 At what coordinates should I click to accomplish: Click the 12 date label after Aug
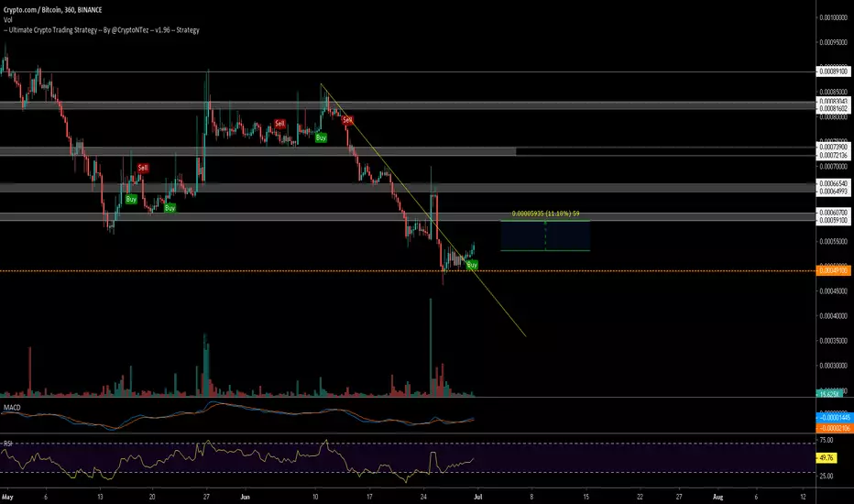(x=804, y=497)
